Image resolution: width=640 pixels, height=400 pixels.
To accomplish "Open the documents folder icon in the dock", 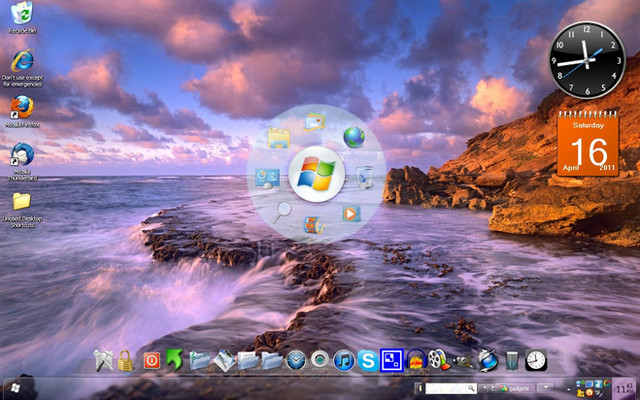I will [x=248, y=361].
